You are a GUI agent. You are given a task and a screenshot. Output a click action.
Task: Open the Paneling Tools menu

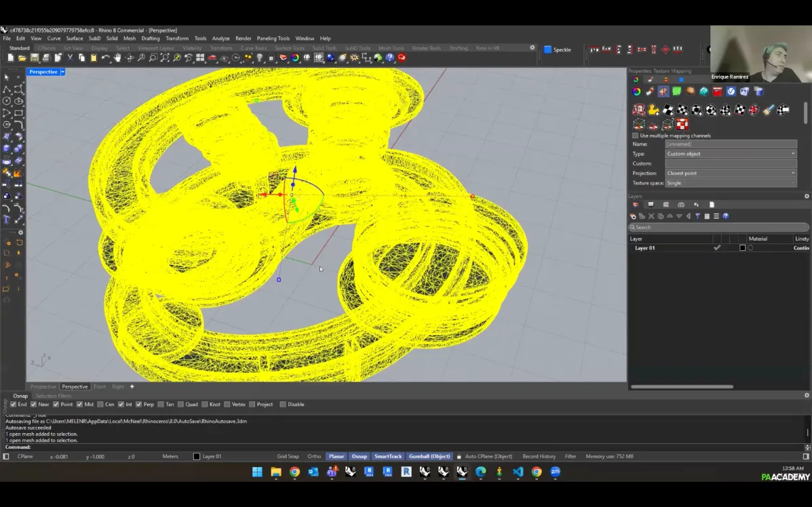273,39
